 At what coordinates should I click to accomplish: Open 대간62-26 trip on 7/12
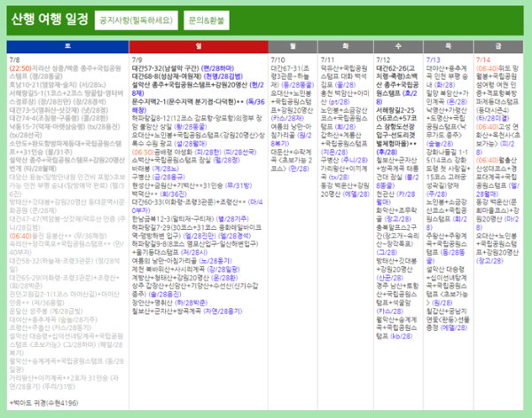click(397, 84)
